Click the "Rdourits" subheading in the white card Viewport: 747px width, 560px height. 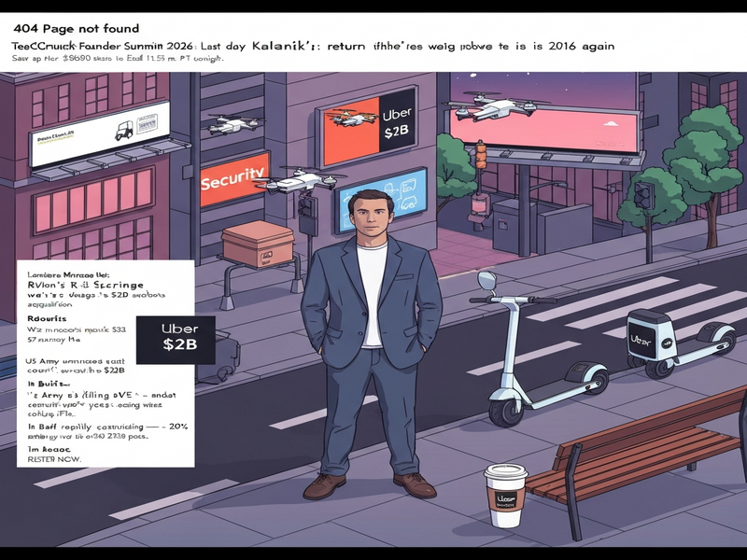47,318
